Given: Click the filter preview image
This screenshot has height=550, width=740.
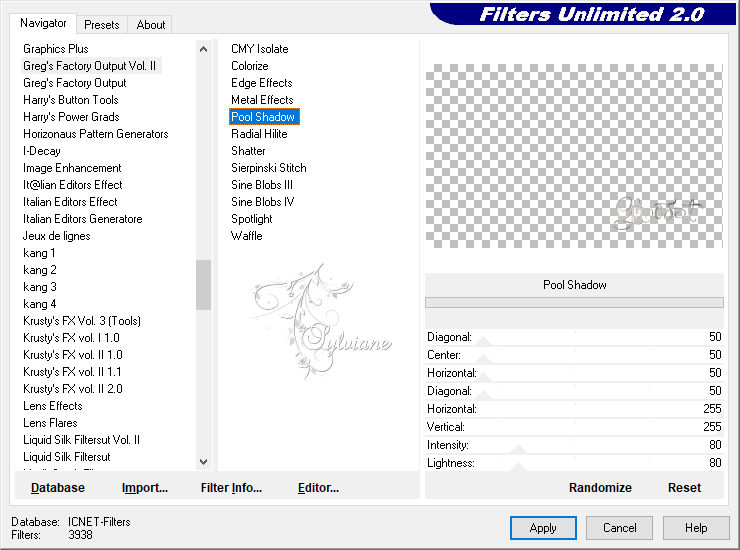Looking at the screenshot, I should [x=574, y=156].
